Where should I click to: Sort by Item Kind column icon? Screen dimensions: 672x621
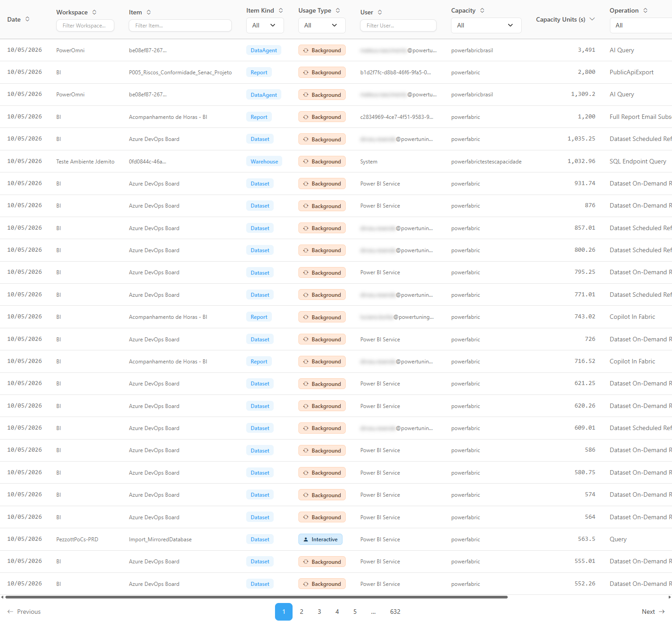point(280,10)
